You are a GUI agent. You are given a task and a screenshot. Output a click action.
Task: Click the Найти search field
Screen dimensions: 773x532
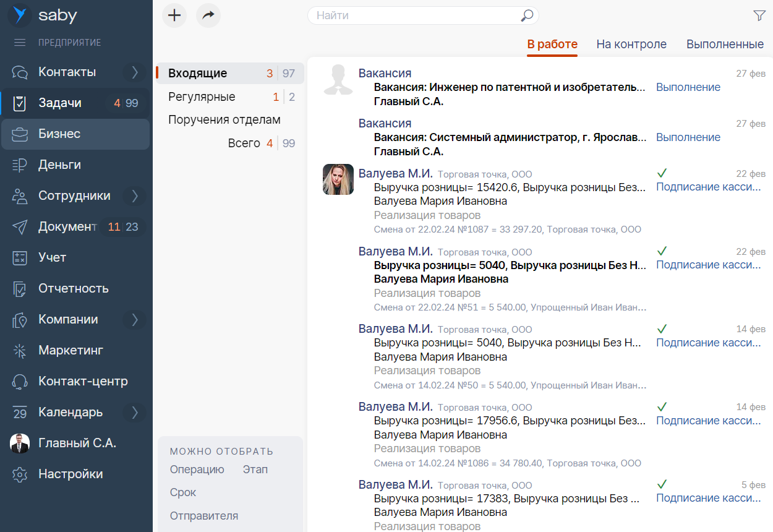pos(414,15)
